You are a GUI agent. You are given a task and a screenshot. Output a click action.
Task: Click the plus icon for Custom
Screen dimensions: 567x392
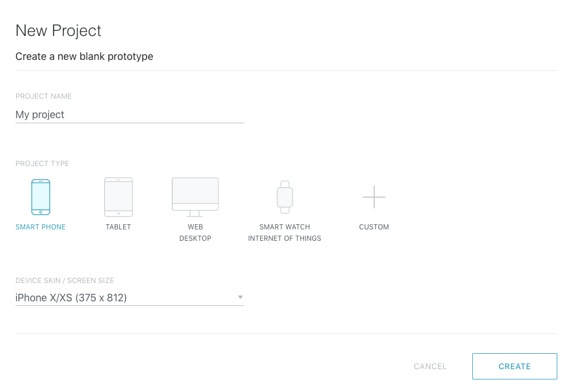374,197
